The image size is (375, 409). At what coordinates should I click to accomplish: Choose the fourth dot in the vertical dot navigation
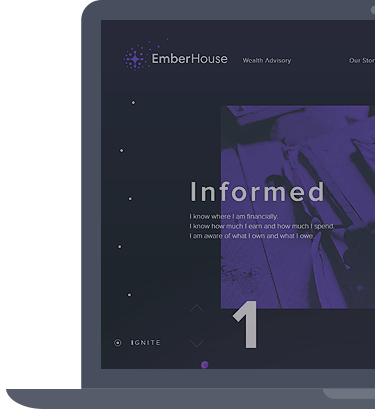[120, 247]
